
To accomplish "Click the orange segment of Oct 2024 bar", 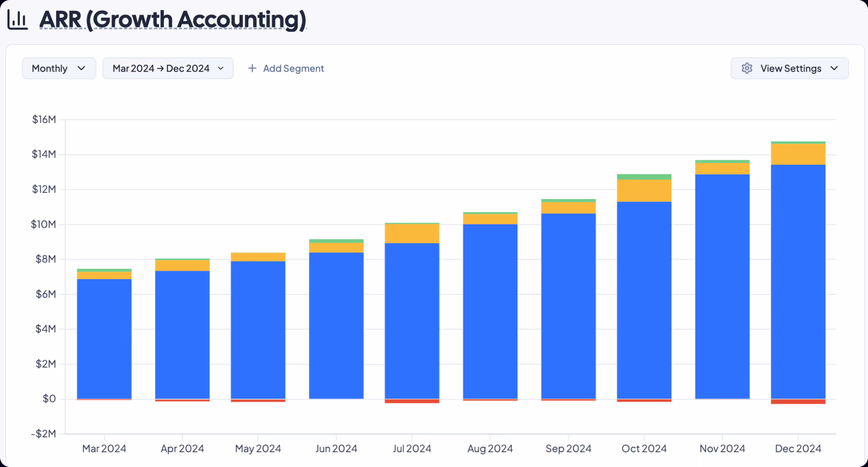I will pos(644,190).
